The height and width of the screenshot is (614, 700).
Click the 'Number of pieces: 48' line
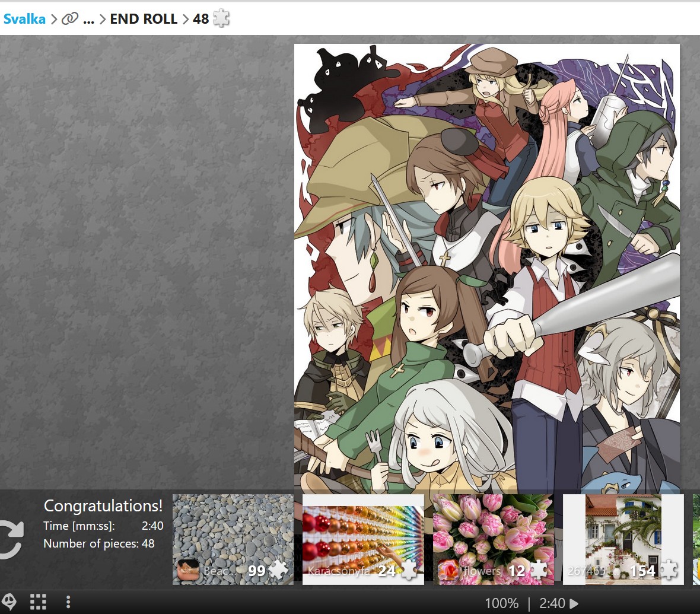coord(99,543)
